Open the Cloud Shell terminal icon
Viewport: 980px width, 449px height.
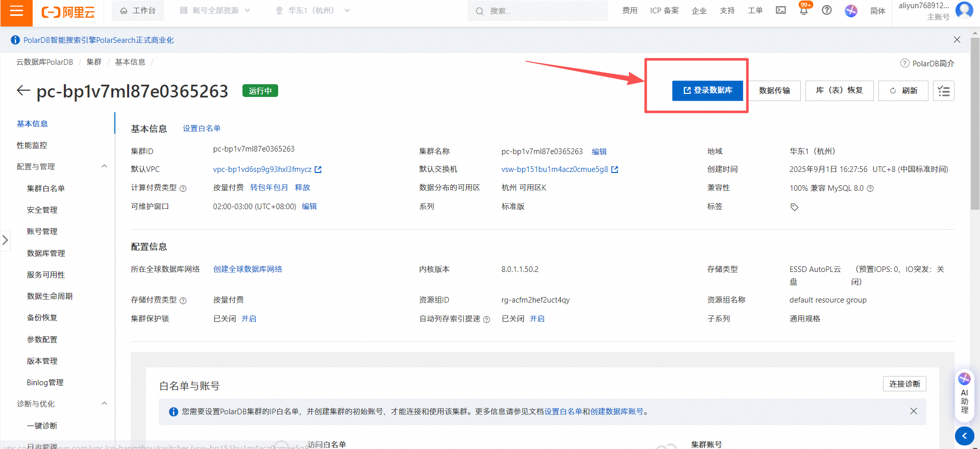tap(780, 10)
